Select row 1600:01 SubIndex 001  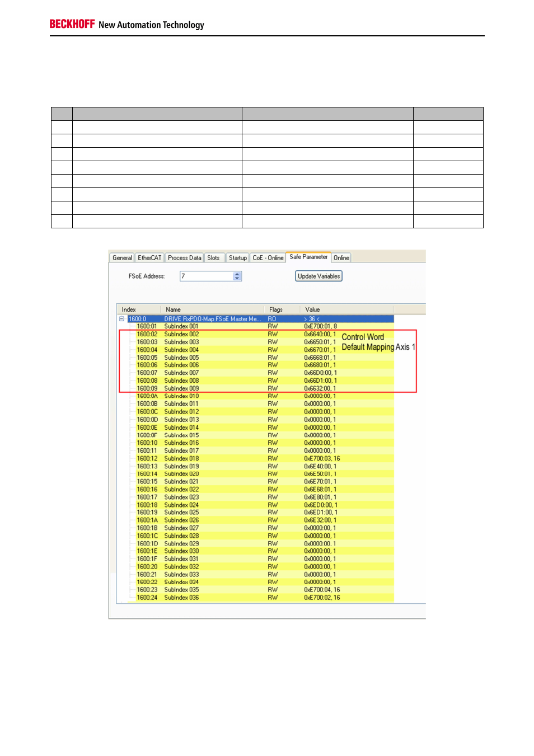coord(181,326)
